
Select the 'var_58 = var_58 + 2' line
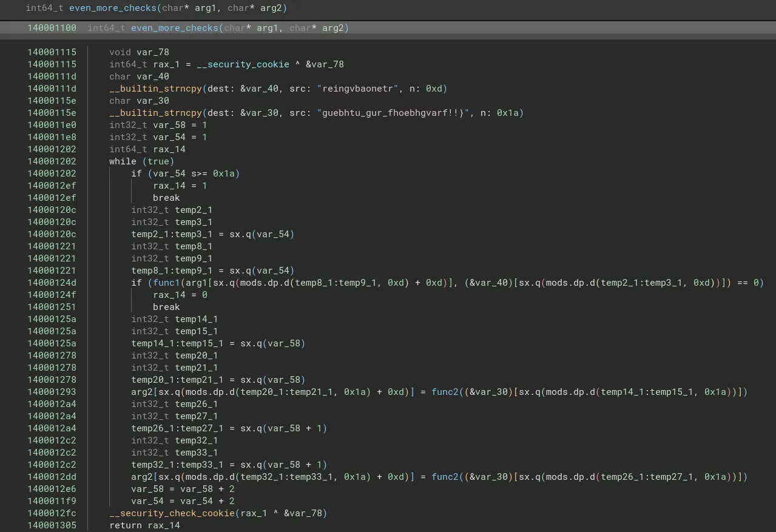[x=183, y=489]
